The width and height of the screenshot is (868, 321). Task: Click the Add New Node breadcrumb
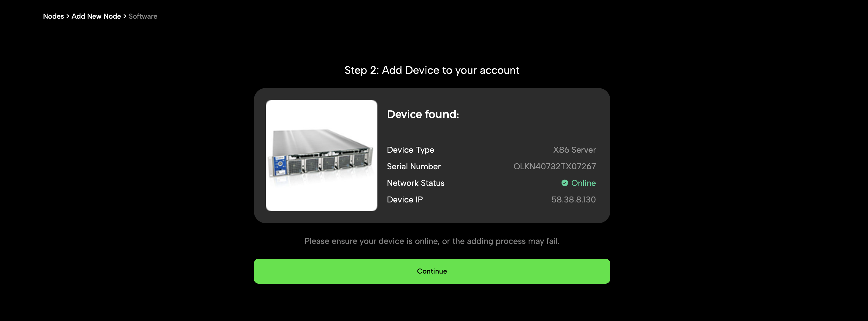point(97,16)
